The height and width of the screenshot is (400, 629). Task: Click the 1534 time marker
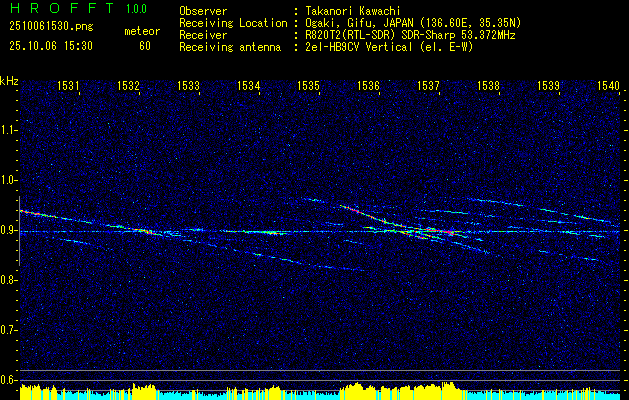click(x=249, y=85)
